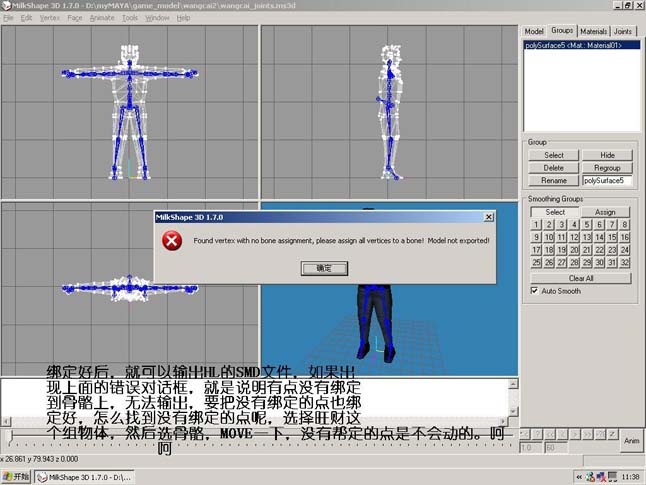The height and width of the screenshot is (485, 646).
Task: Click the monitor icon in system tray
Action: tap(612, 477)
